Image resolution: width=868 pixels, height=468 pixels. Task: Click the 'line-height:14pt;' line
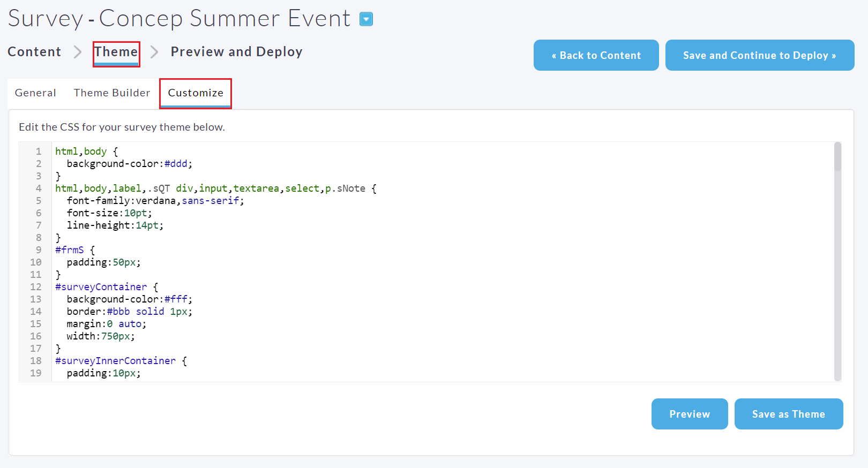coord(115,225)
